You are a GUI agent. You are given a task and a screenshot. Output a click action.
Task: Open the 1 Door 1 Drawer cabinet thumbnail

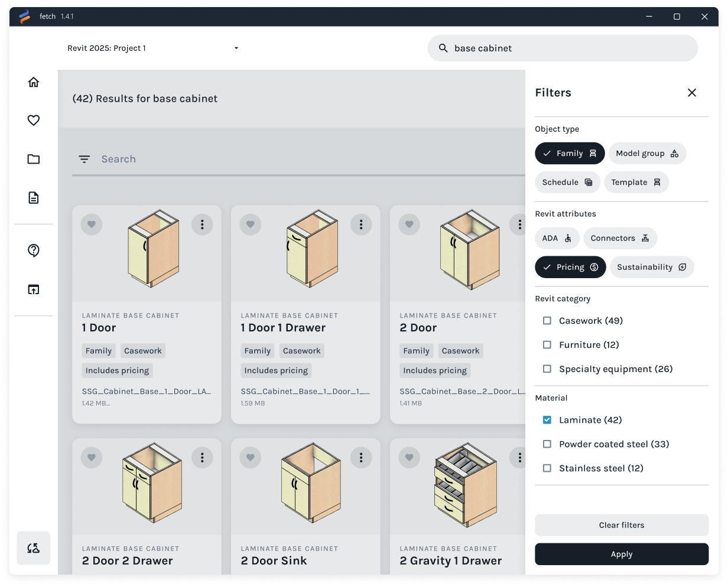(313, 248)
